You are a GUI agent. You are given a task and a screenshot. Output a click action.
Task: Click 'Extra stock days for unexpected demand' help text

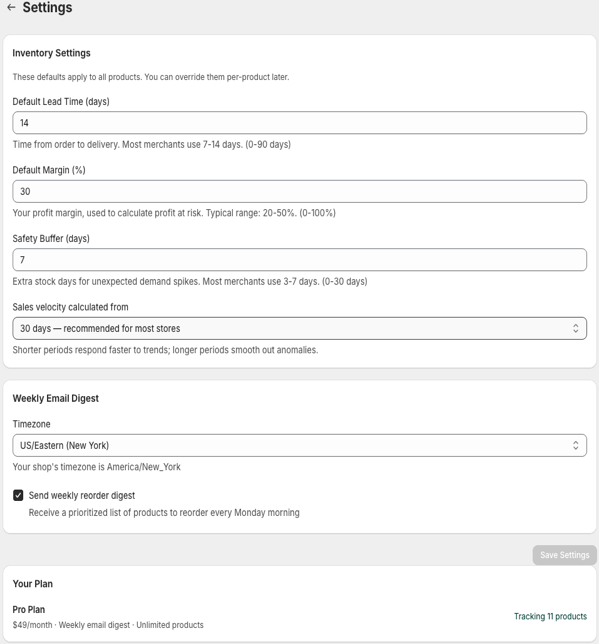point(190,281)
